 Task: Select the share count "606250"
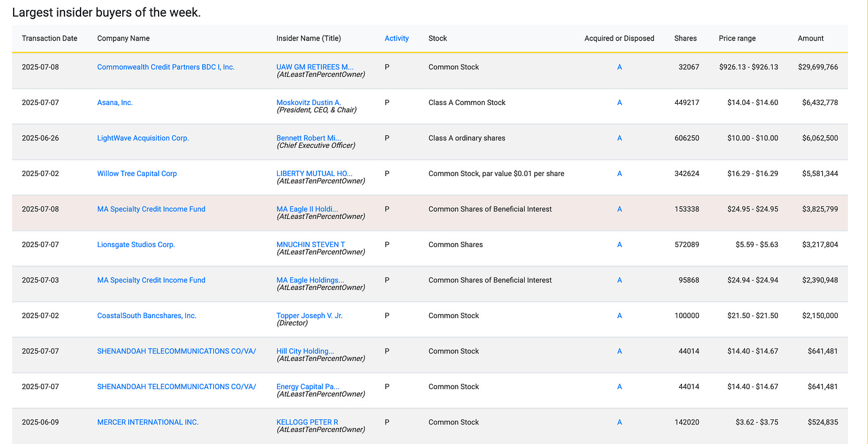687,138
